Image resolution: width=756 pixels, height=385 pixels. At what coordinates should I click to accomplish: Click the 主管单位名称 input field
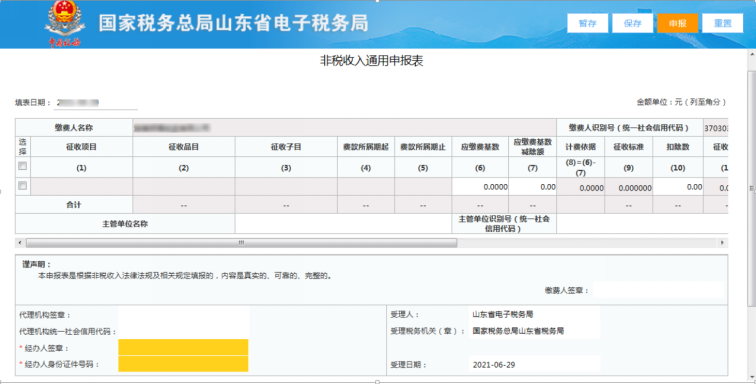(x=343, y=224)
